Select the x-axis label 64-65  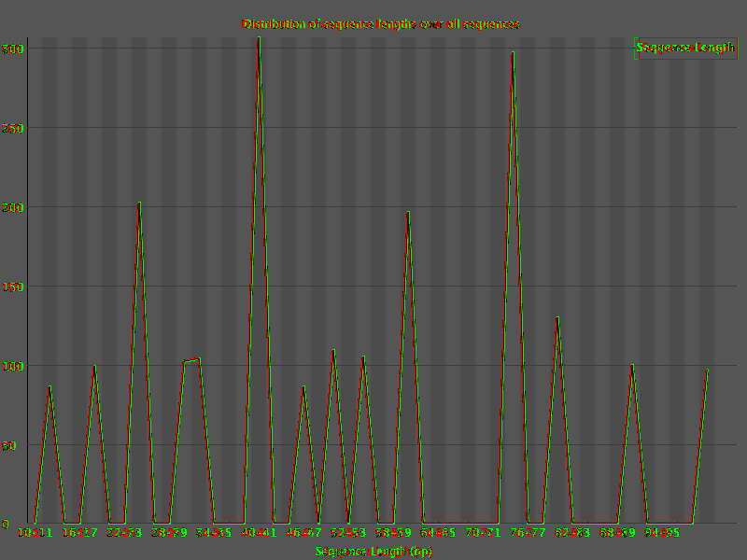[438, 532]
